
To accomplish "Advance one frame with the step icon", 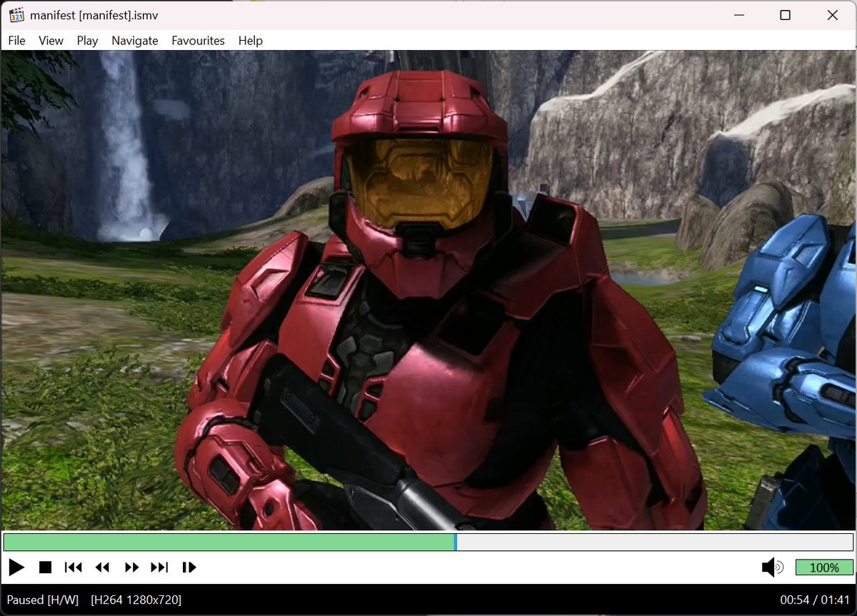I will pyautogui.click(x=189, y=567).
